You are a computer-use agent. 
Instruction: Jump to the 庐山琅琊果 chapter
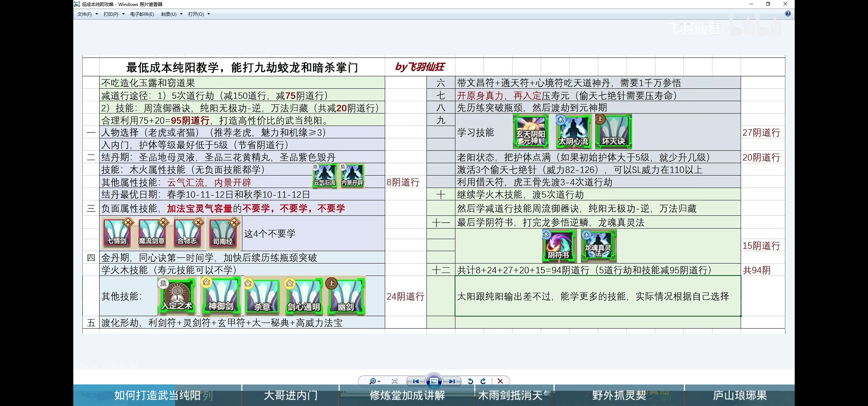[x=740, y=395]
